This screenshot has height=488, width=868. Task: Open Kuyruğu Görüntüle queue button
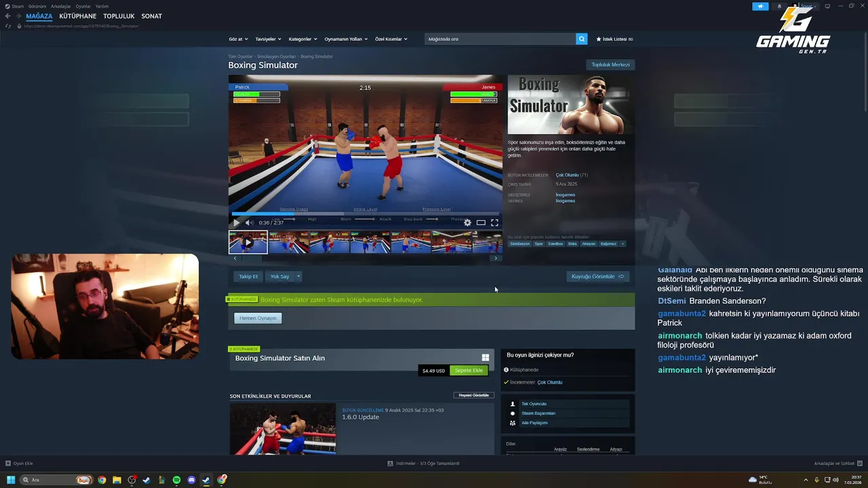(597, 277)
